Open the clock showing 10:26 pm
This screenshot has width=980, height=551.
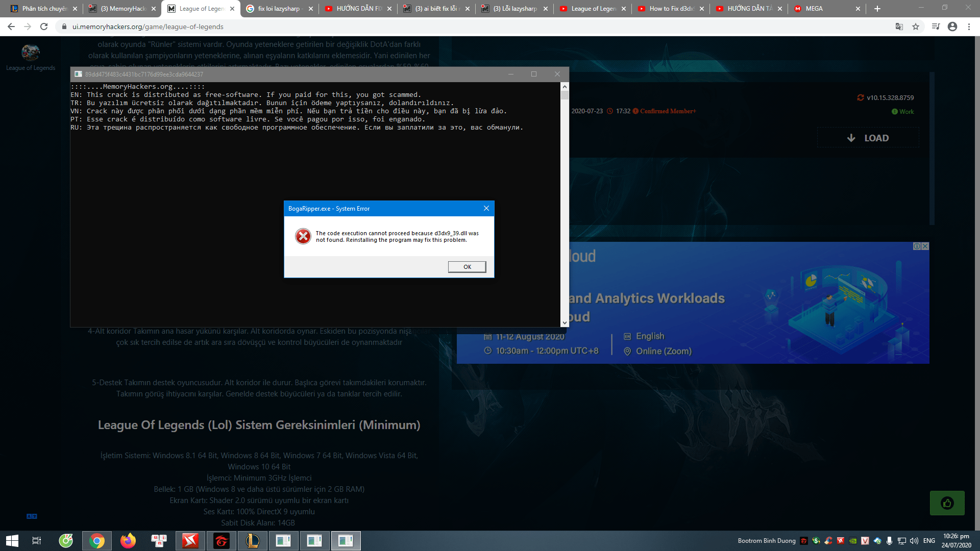(956, 541)
